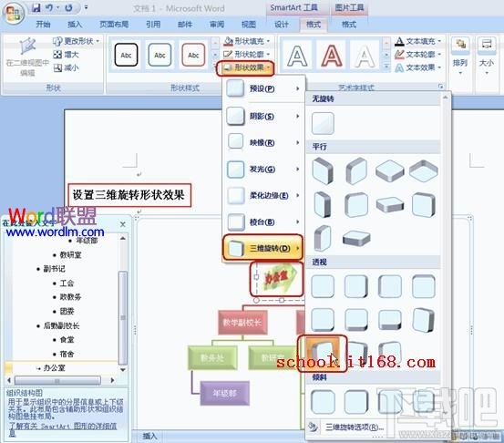The image size is (504, 443).
Task: Click the 形状效果 button
Action: tap(245, 68)
